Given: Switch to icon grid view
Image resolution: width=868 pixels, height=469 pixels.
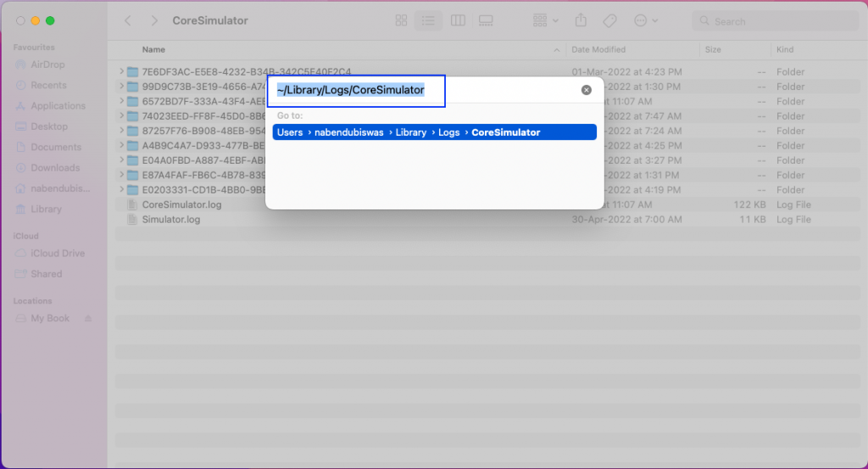Looking at the screenshot, I should coord(401,21).
